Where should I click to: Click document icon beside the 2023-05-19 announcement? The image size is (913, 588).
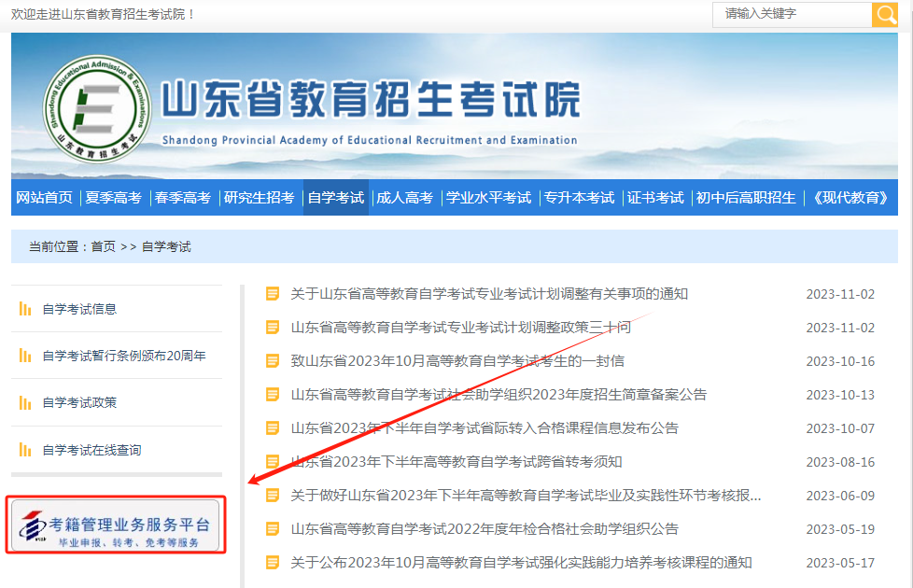point(273,529)
